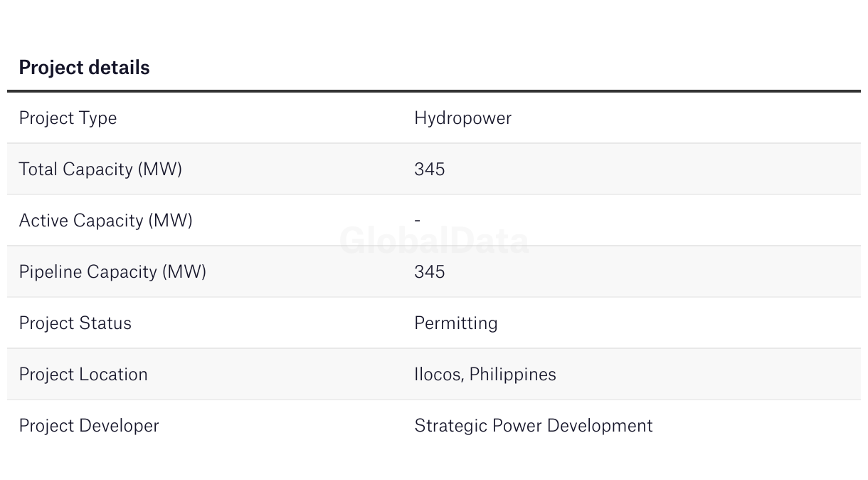Click the "Hydropower" value
Viewport: 868px width, 480px height.
[x=462, y=118]
